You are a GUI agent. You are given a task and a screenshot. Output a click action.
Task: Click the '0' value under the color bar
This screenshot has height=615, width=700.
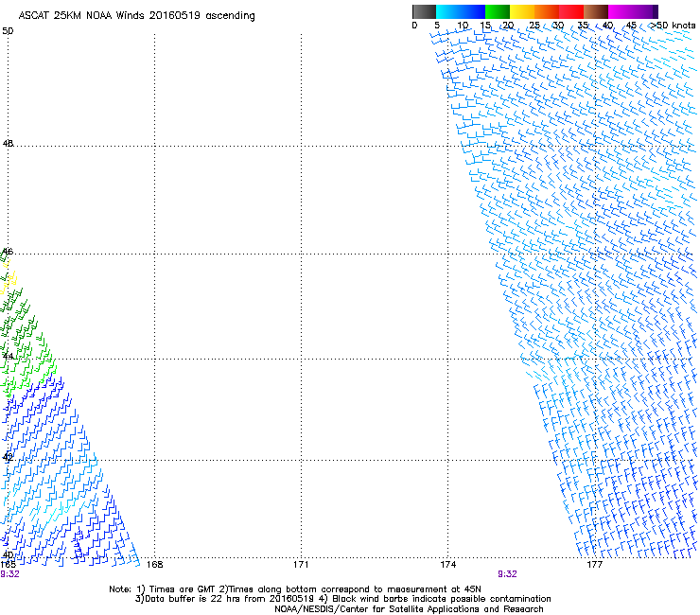point(414,26)
